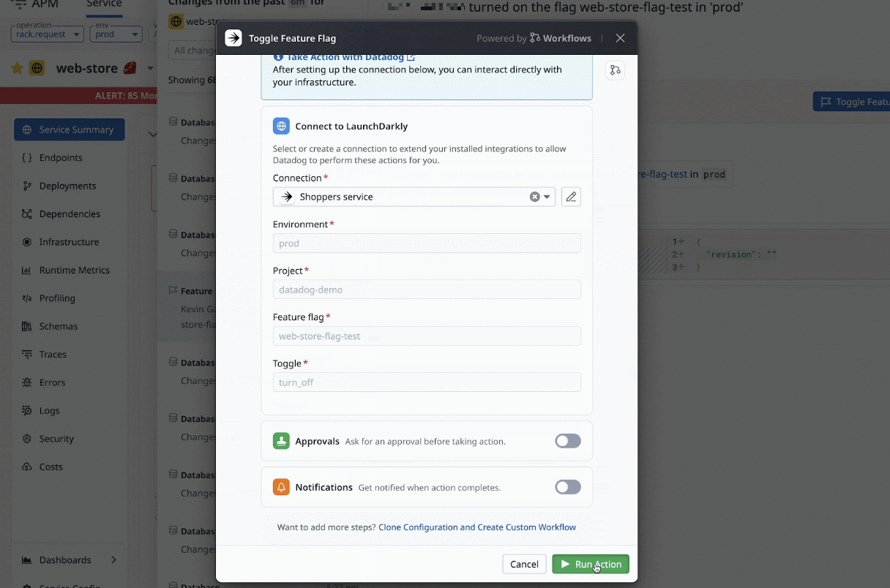Click the Logs sidebar icon
890x588 pixels.
point(27,410)
